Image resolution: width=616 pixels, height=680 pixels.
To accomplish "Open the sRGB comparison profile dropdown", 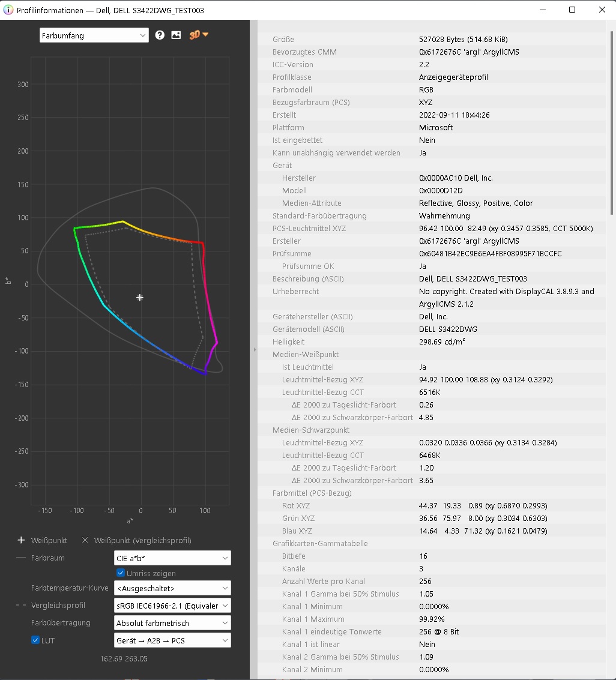I will (172, 606).
